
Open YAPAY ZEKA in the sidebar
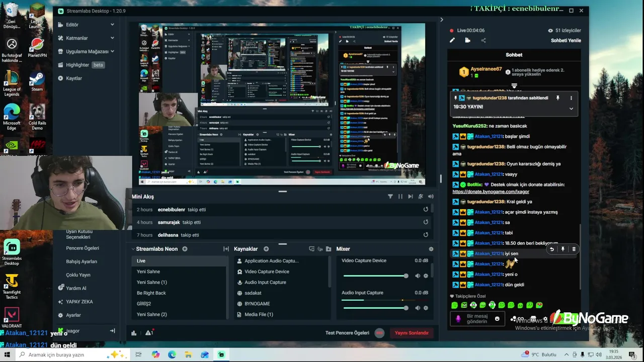pyautogui.click(x=75, y=302)
